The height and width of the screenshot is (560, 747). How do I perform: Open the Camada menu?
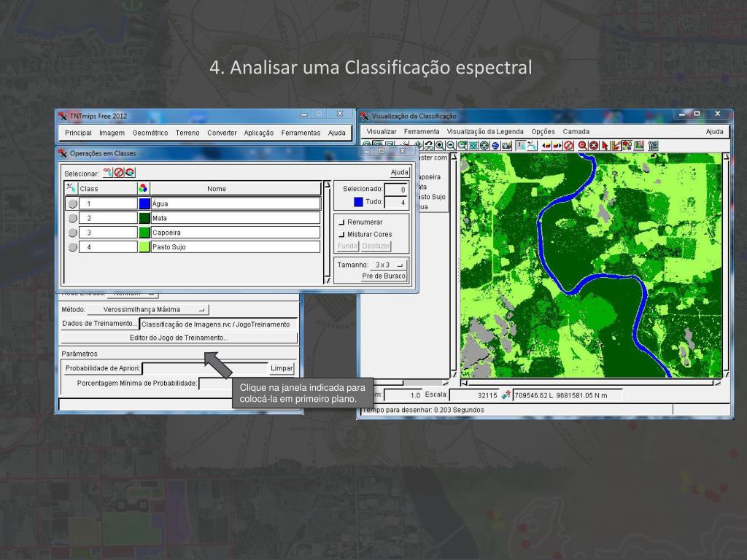576,131
